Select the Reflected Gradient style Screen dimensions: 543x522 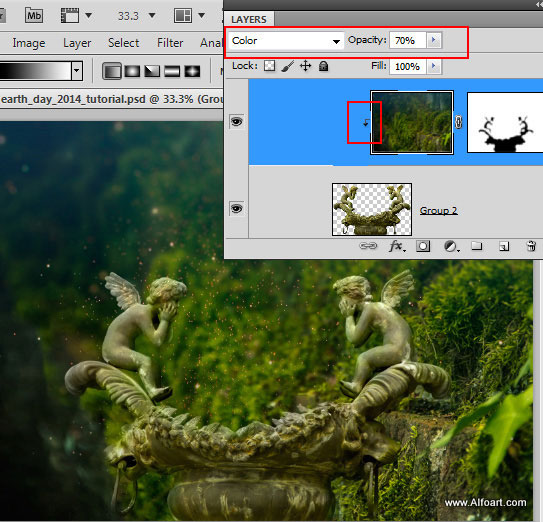click(x=172, y=71)
